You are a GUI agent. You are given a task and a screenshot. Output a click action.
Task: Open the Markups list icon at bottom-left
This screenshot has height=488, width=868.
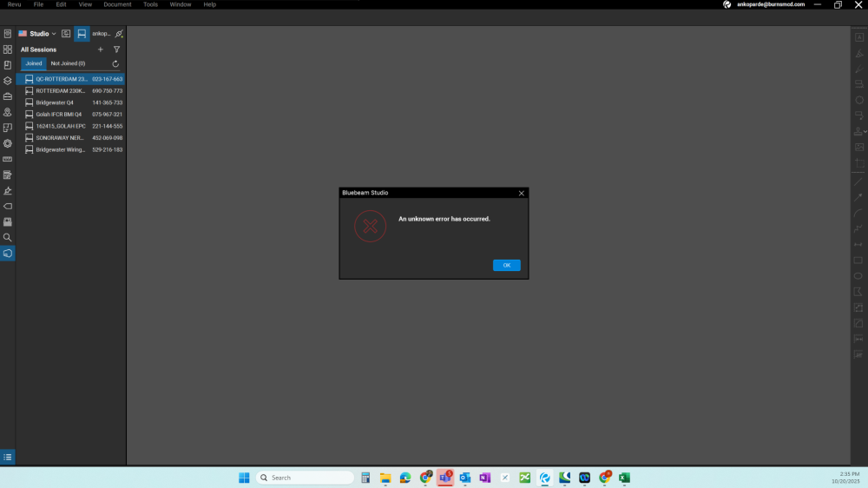pos(8,457)
